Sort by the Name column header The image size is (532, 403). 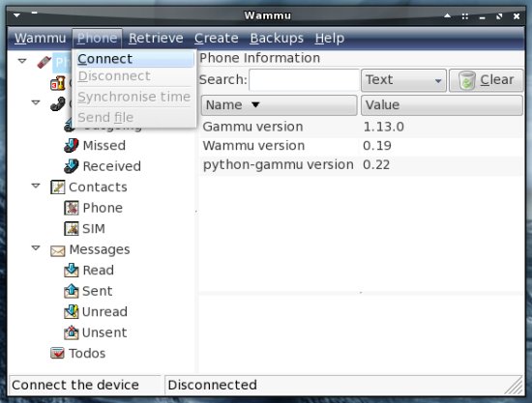click(x=279, y=105)
